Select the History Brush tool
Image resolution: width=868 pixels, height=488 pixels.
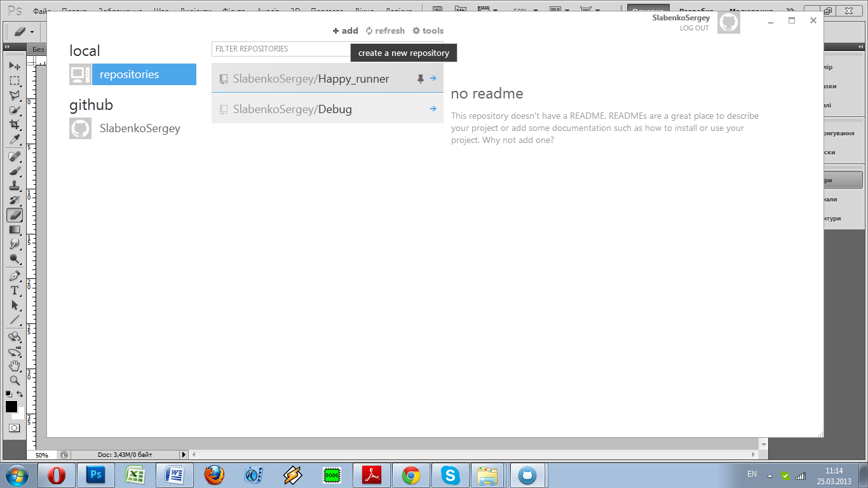pyautogui.click(x=15, y=200)
